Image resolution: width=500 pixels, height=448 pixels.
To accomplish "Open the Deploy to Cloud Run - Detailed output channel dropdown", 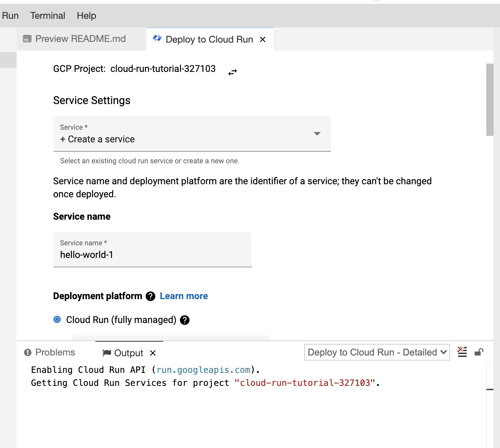I will click(x=377, y=352).
